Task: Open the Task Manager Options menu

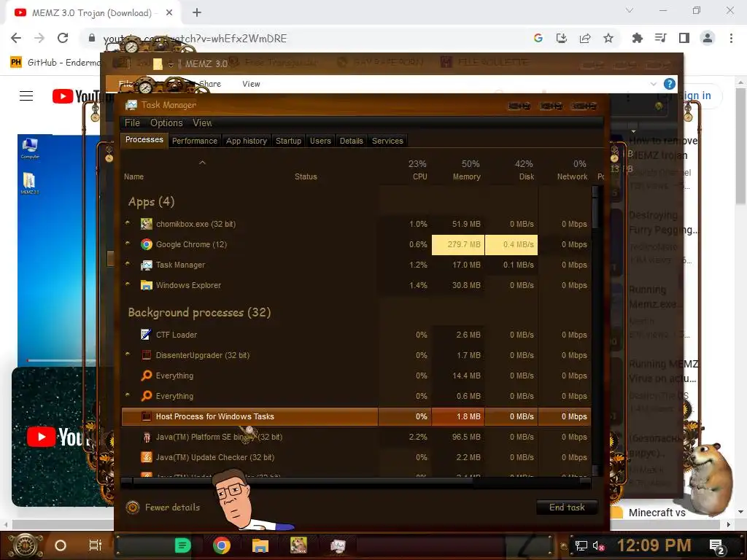Action: pos(166,122)
